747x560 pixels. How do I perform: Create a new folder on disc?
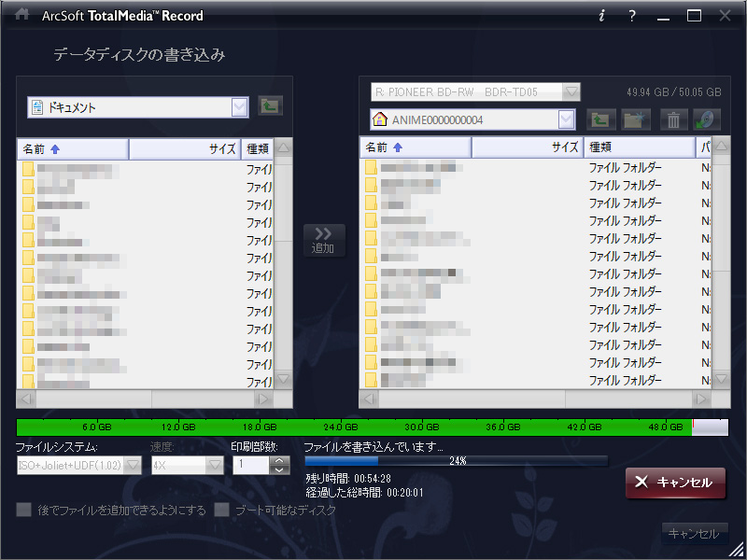click(x=636, y=119)
